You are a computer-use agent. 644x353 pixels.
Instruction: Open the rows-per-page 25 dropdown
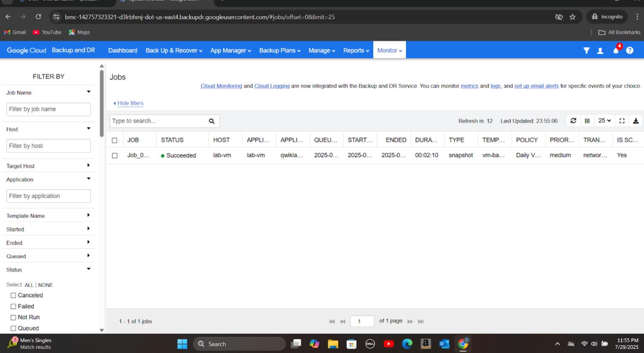point(604,121)
